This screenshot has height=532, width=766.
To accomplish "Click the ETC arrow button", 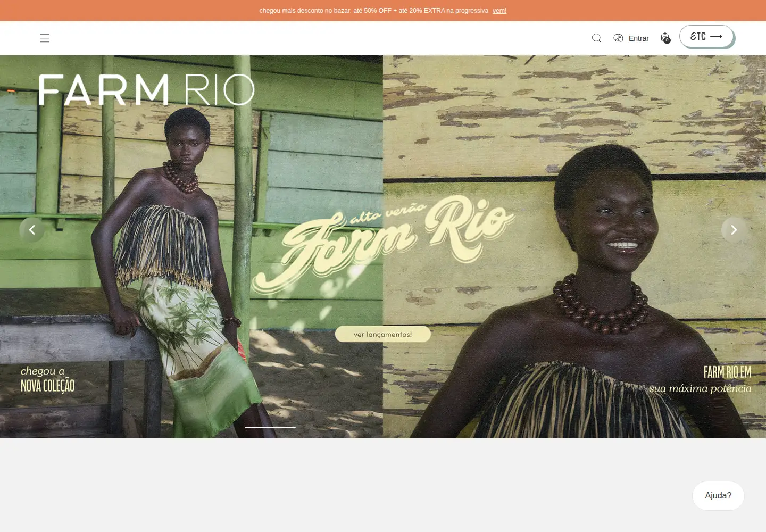I will (706, 37).
